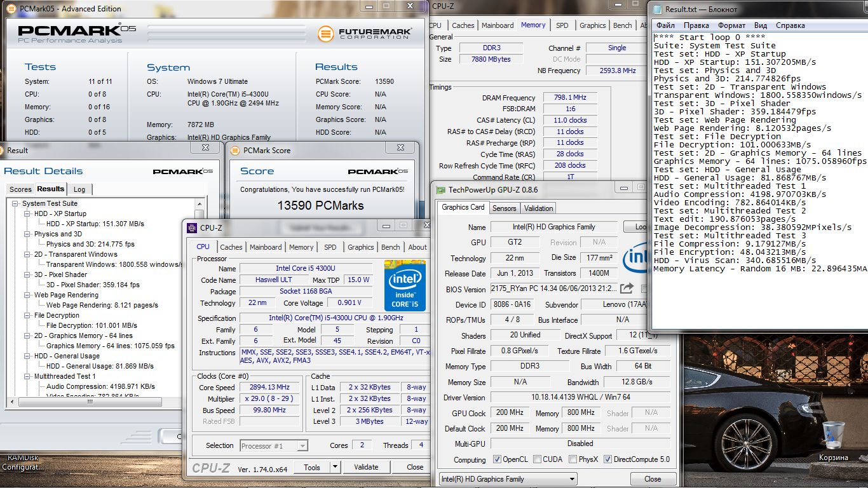Screen dimensions: 868x488
Task: Open the Файл menu in Notepad
Action: [666, 25]
